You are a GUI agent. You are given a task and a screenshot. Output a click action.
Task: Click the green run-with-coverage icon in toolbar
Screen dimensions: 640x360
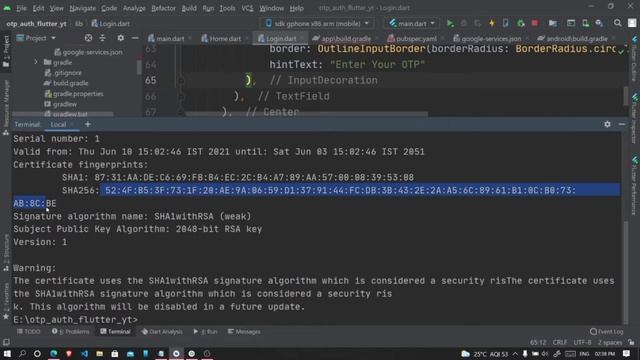coord(520,24)
